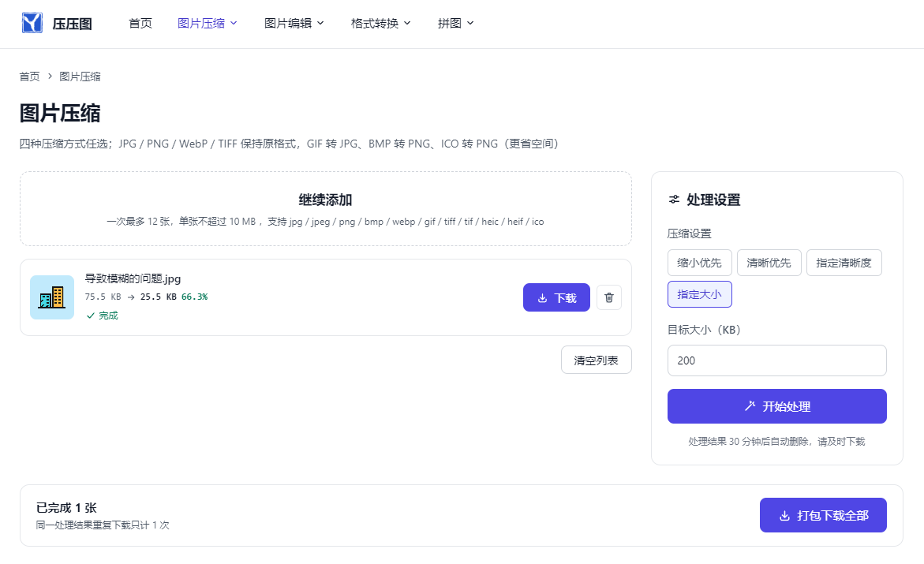Expand the 图片压缩 navigation dropdown
Screen dimensions: 924x564
(207, 24)
